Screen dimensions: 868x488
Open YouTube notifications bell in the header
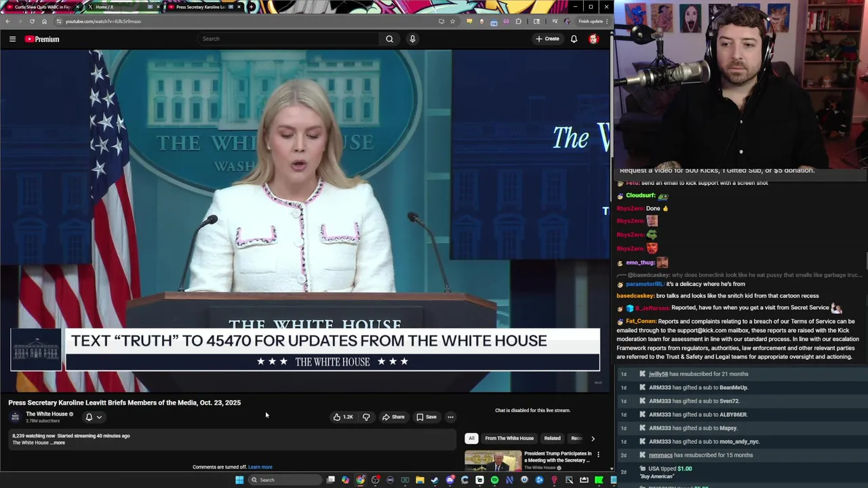tap(574, 39)
